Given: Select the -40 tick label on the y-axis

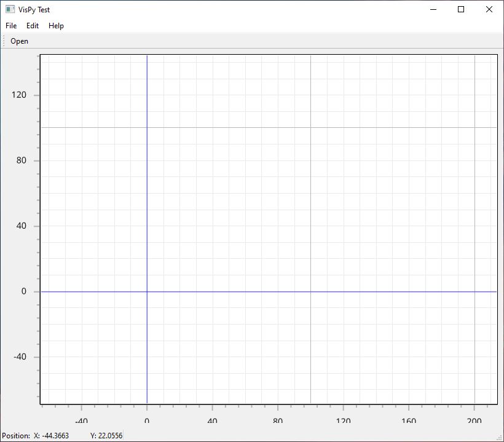Looking at the screenshot, I should pyautogui.click(x=18, y=357).
